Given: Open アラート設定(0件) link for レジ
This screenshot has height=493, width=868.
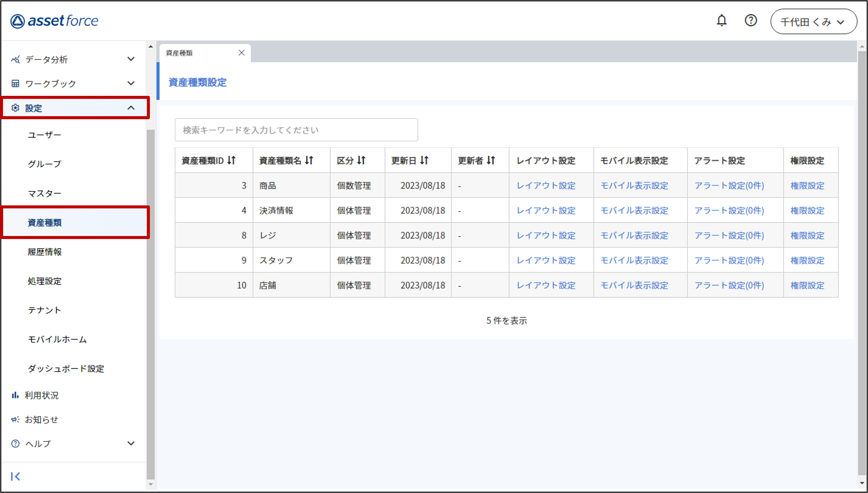Looking at the screenshot, I should [x=729, y=235].
